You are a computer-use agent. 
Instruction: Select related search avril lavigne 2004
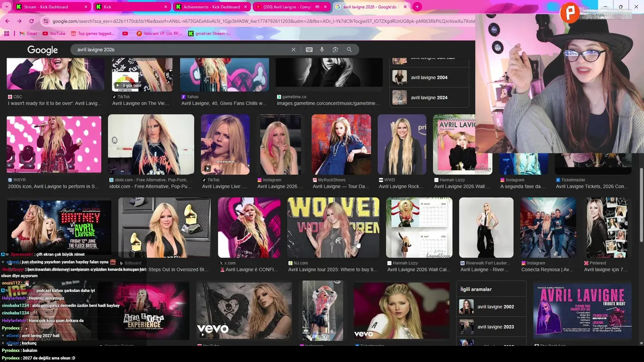click(x=429, y=77)
